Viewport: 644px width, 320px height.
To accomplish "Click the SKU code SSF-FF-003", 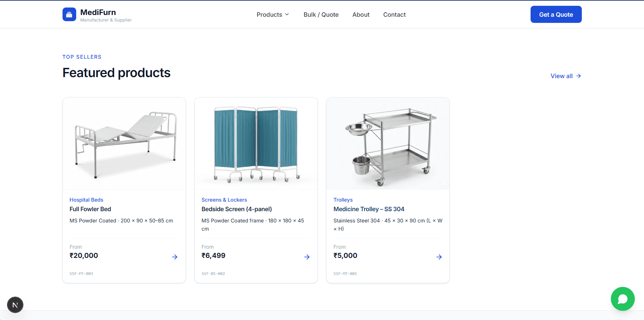I will (x=81, y=274).
